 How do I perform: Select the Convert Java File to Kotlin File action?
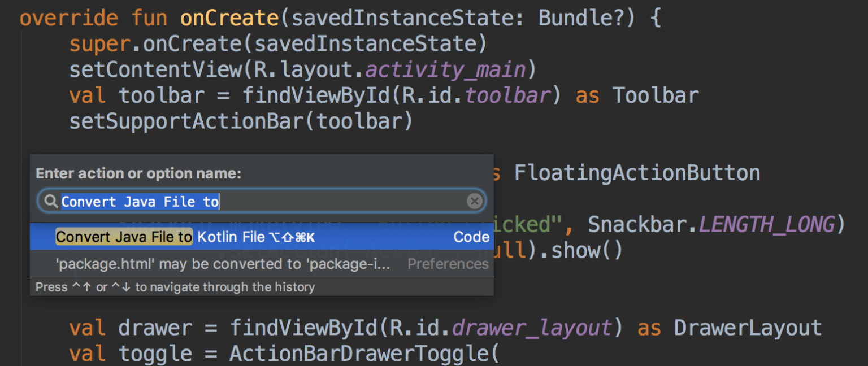pos(170,237)
